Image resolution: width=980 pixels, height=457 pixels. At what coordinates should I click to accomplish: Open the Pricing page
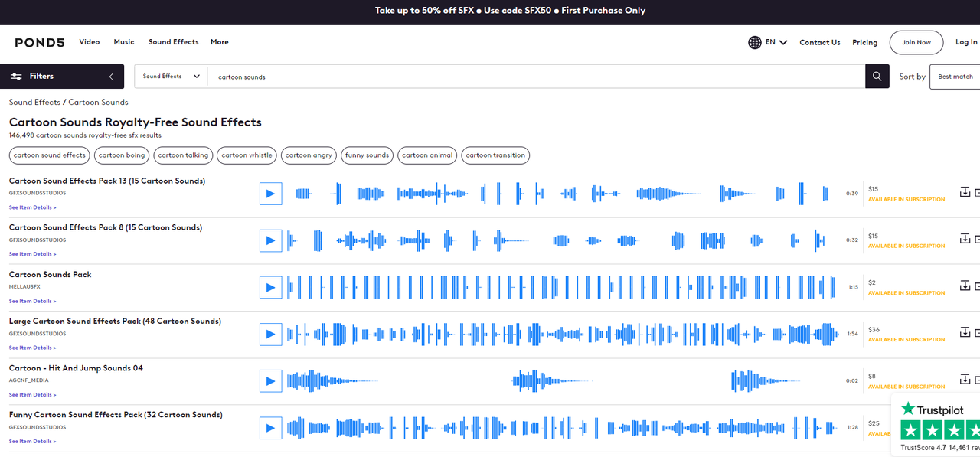pyautogui.click(x=865, y=43)
